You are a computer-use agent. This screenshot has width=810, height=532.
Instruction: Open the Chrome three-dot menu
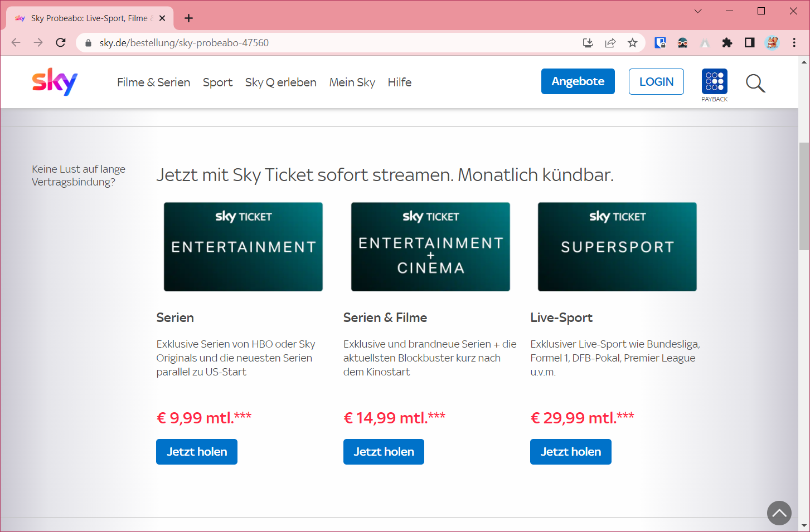[794, 43]
